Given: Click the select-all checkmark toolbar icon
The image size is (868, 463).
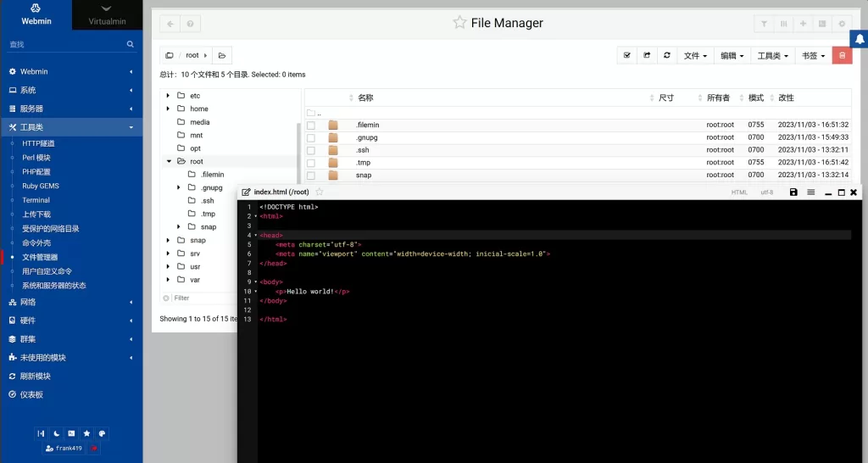Looking at the screenshot, I should pyautogui.click(x=627, y=55).
